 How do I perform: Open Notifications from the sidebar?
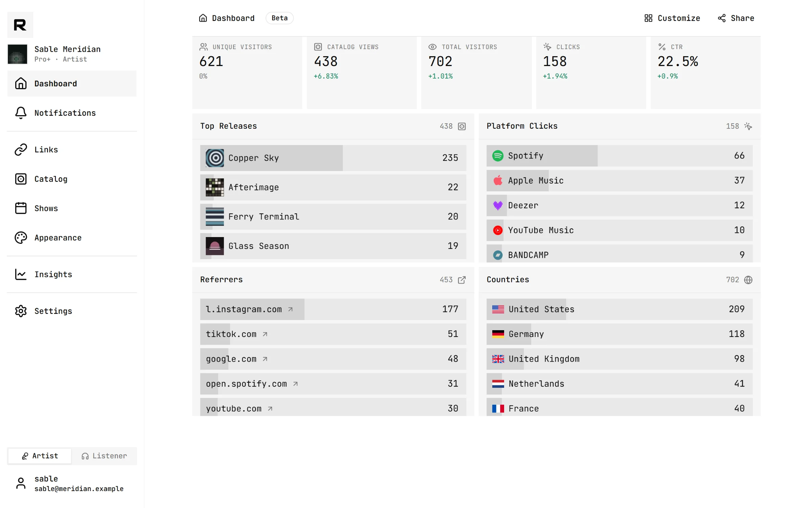(x=72, y=113)
